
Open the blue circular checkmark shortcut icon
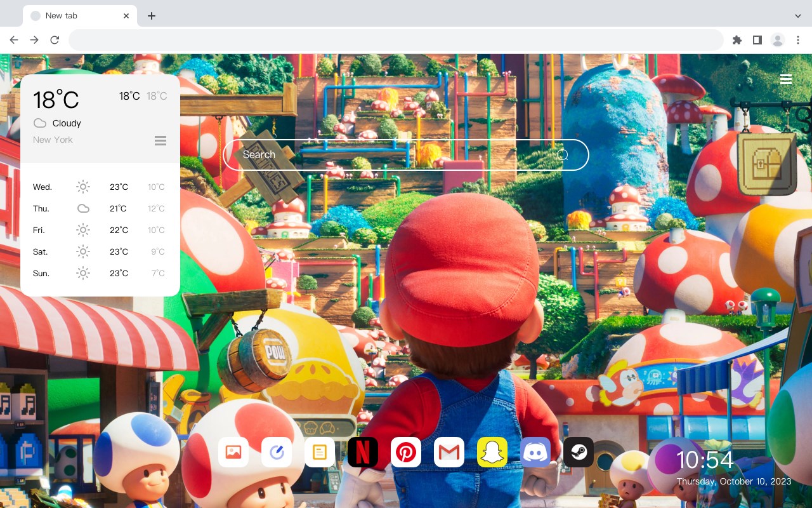277,452
